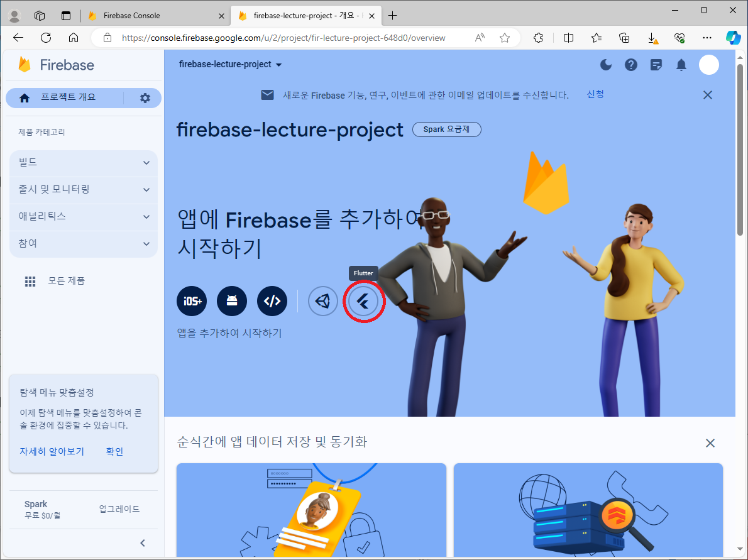Expand the 애널리틱스 sidebar section
The width and height of the screenshot is (748, 560).
[83, 217]
